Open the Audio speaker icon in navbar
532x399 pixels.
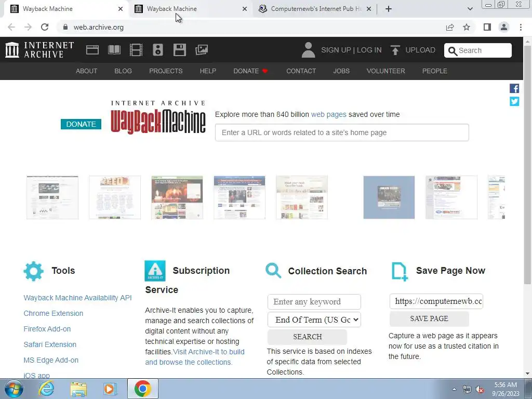coord(158,50)
